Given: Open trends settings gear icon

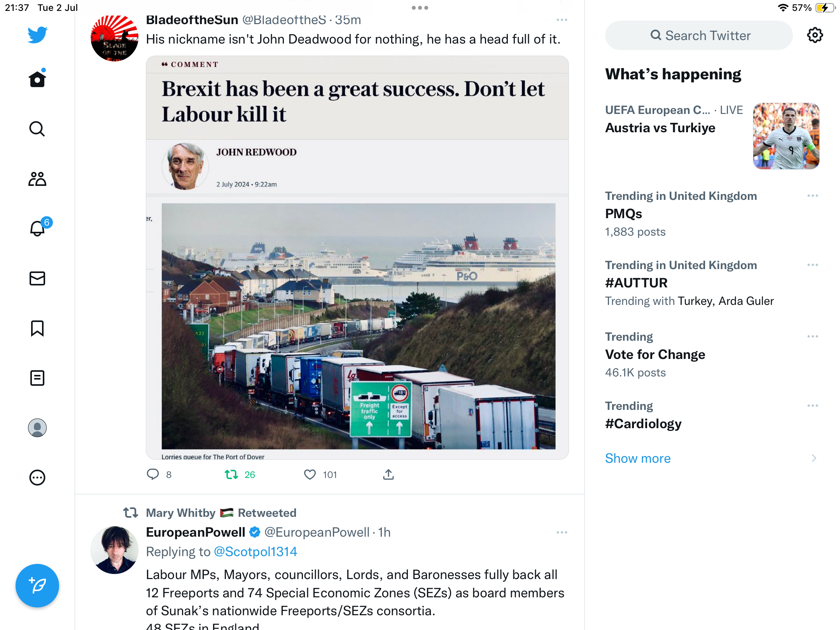Looking at the screenshot, I should pos(815,35).
